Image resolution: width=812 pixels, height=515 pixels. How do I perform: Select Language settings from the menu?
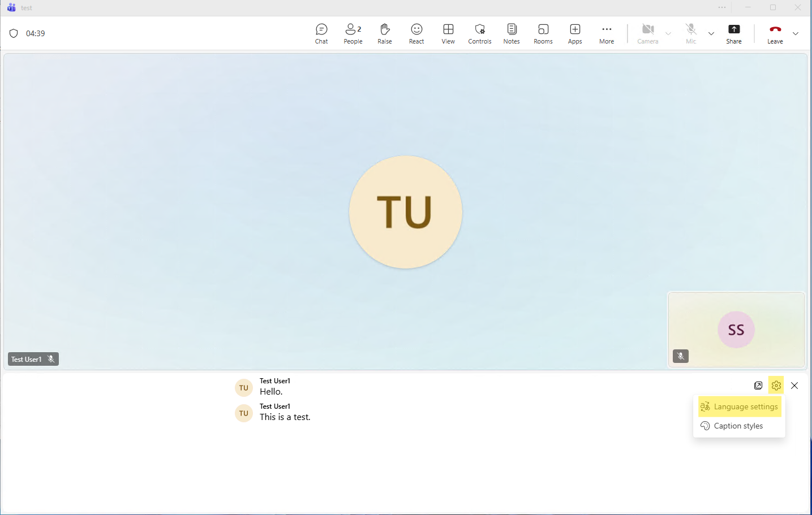(740, 406)
